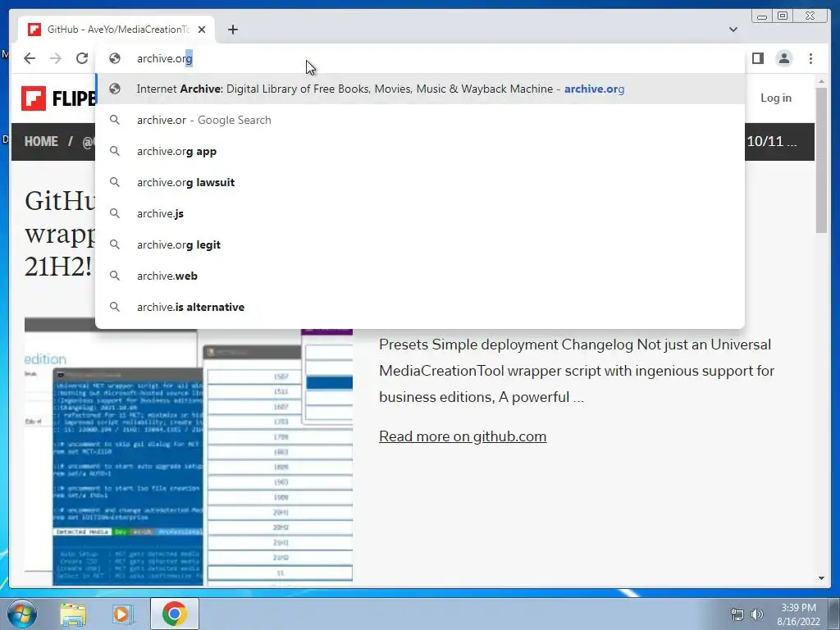
Task: Open the Windows Start menu
Action: click(22, 614)
